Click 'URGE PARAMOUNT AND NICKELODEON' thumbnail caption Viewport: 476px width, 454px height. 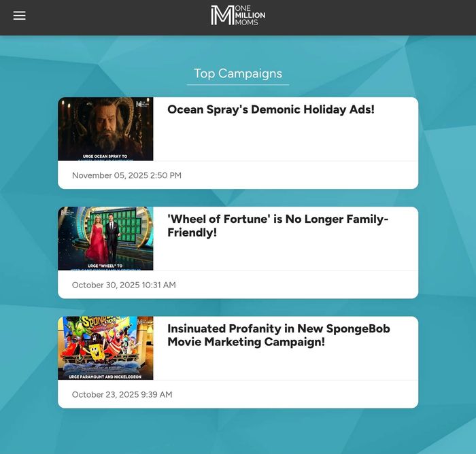105,376
